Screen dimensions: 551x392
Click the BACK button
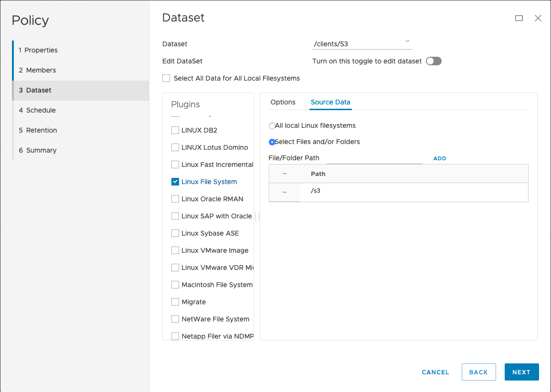(x=478, y=372)
